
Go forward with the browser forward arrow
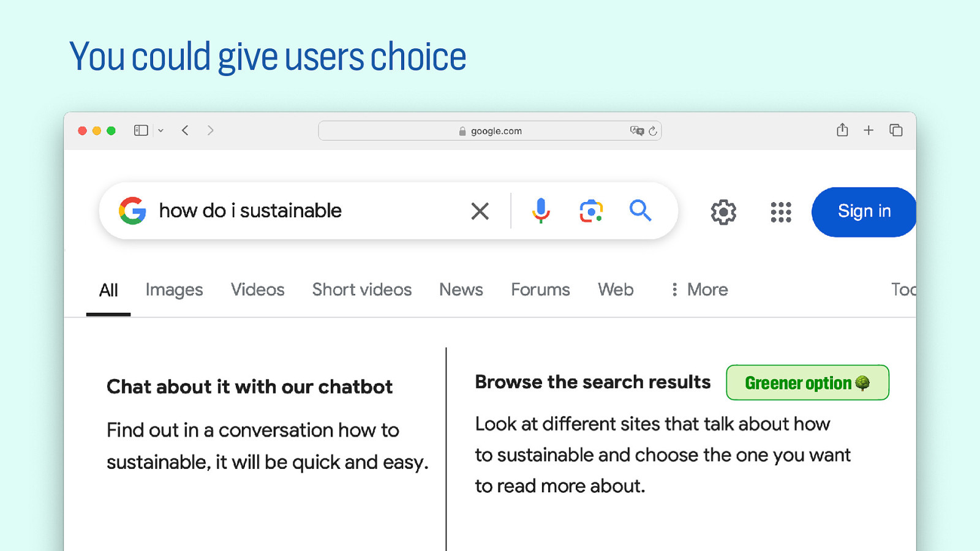[x=211, y=130]
